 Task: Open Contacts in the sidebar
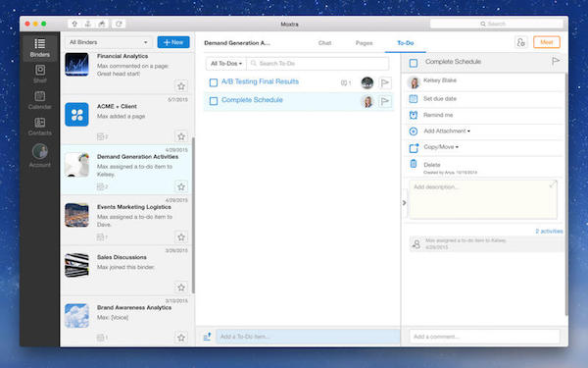pyautogui.click(x=40, y=127)
